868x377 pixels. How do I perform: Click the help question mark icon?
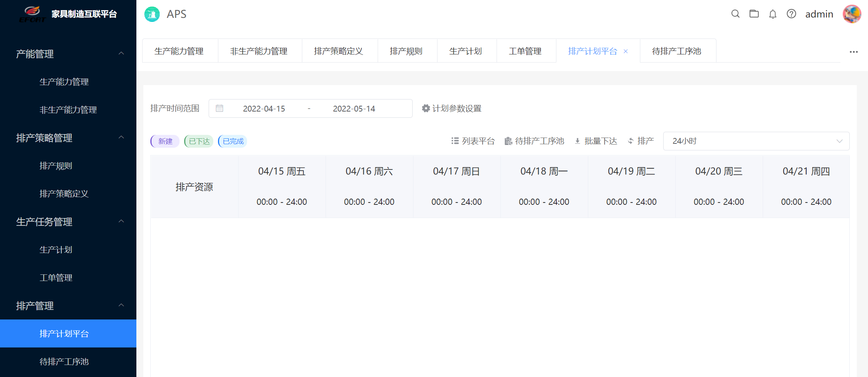(x=791, y=14)
